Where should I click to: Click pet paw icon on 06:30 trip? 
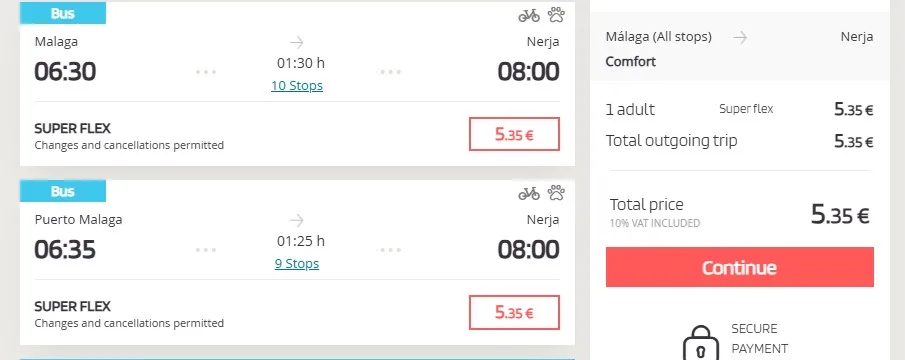pos(556,15)
